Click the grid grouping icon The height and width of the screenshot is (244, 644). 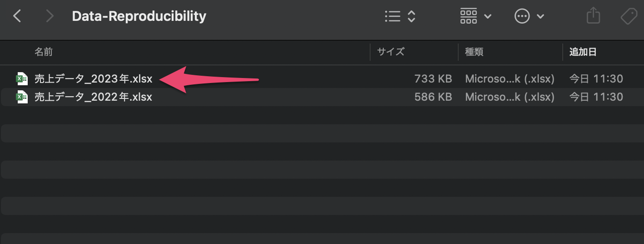point(469,17)
